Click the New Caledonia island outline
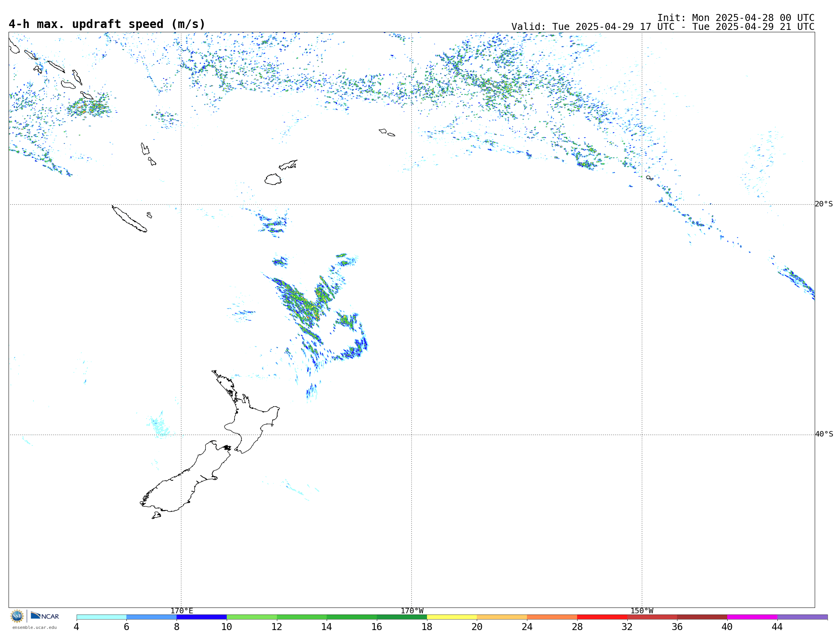 (x=129, y=219)
